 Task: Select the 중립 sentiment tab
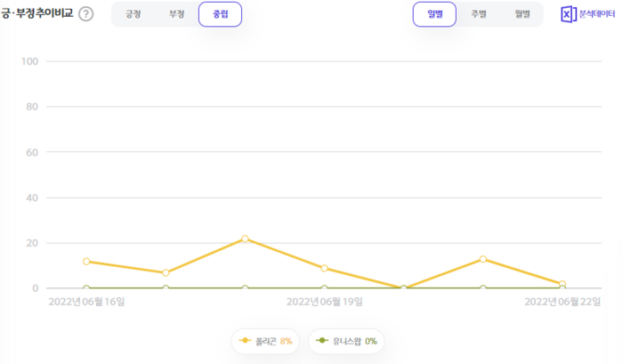click(219, 14)
